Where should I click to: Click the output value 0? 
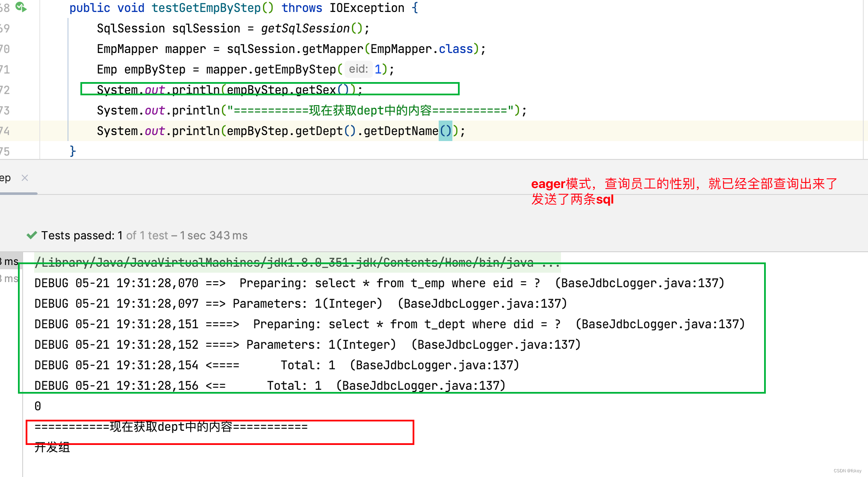point(38,406)
